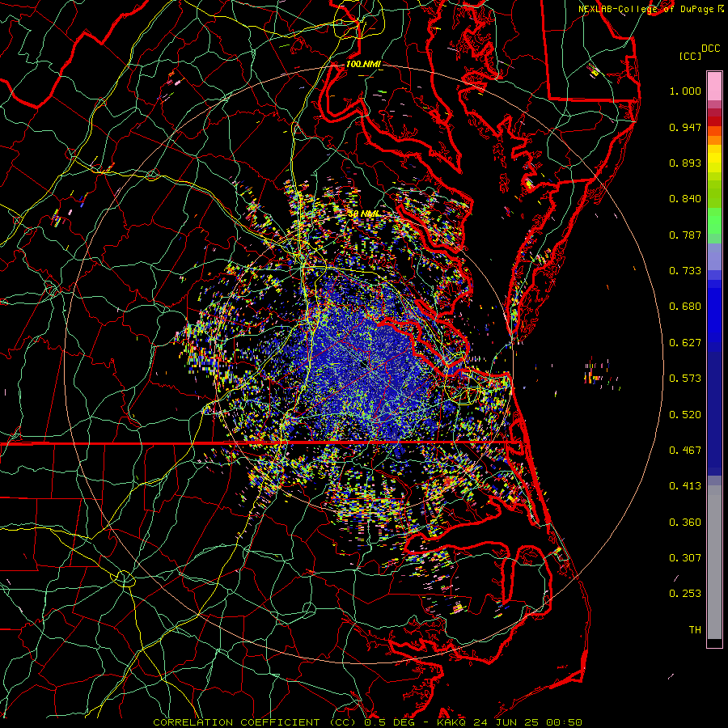
Task: Select the 0.893 legend value
Action: [x=685, y=163]
